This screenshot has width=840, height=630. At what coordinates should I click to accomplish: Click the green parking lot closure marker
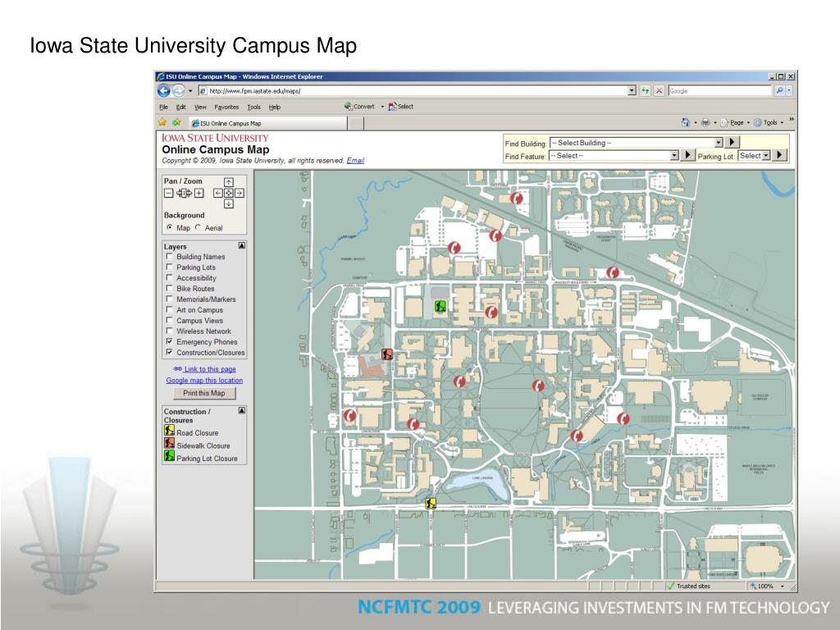441,307
